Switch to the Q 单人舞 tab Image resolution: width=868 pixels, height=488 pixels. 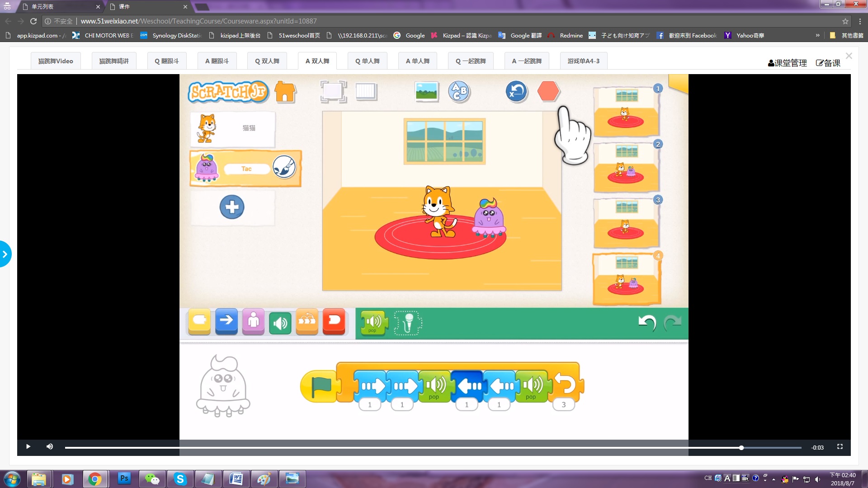[x=368, y=61]
